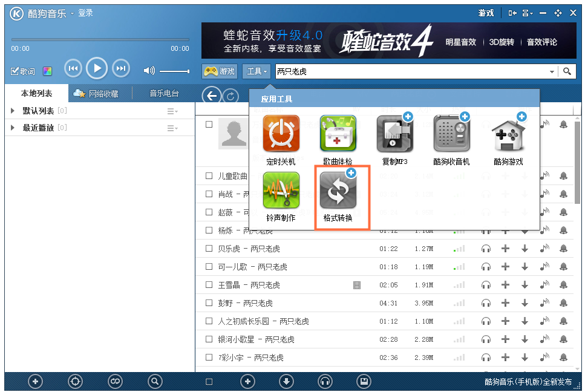Save selected songs with the disk icon
This screenshot has width=585, height=392.
[364, 381]
